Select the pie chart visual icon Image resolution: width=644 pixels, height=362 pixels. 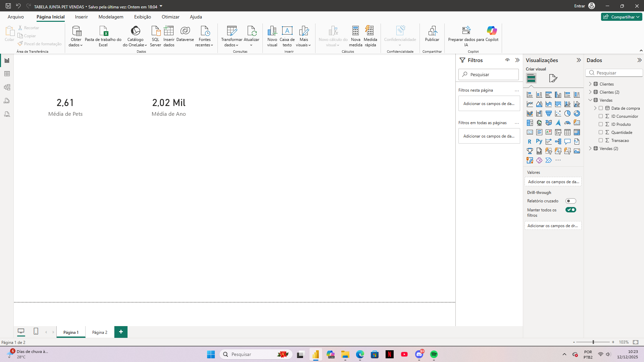567,113
